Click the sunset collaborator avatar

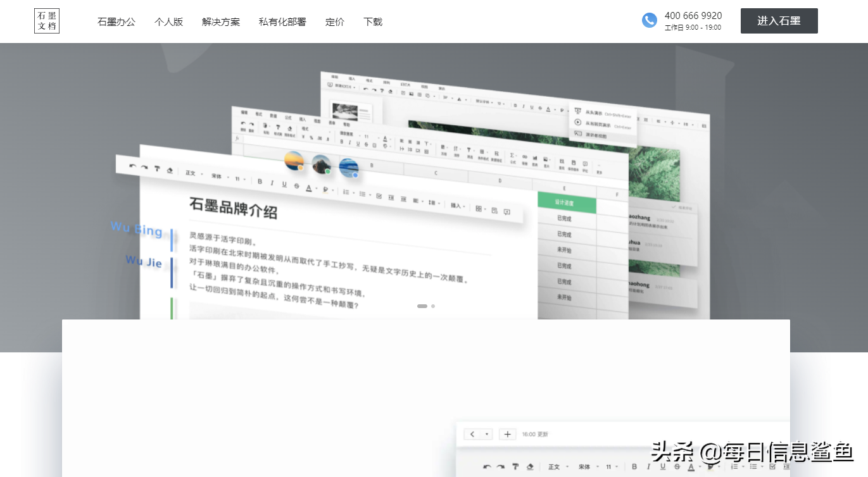point(294,161)
